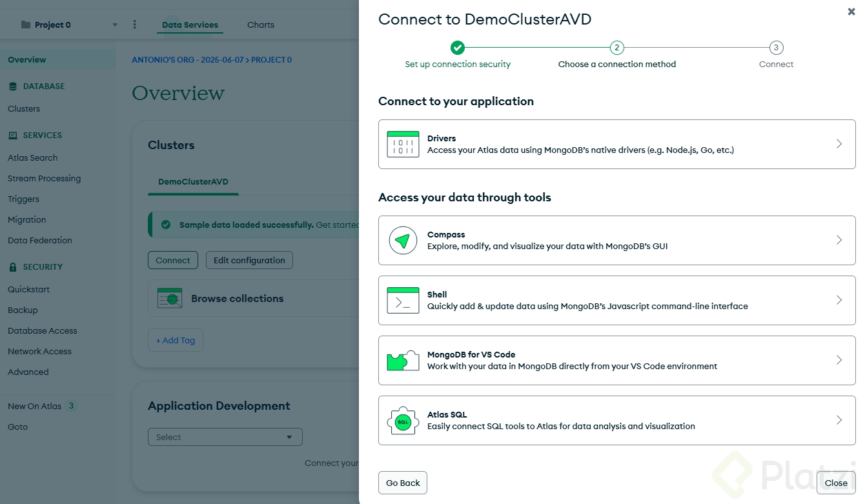Click the Add Tag button
The image size is (865, 504).
(x=176, y=340)
